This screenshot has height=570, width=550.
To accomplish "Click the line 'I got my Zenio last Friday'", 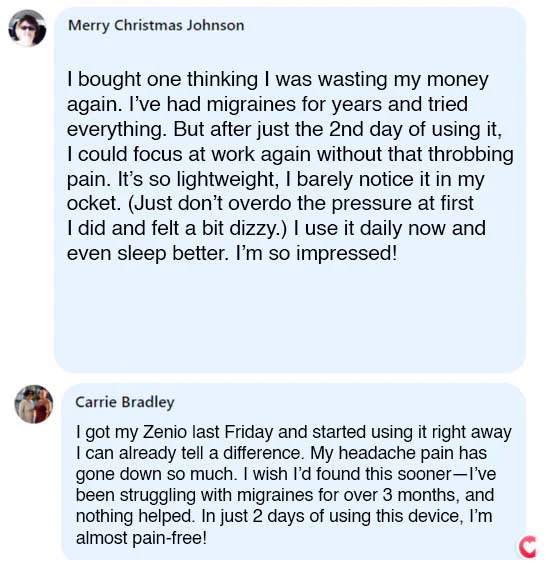I will click(293, 432).
